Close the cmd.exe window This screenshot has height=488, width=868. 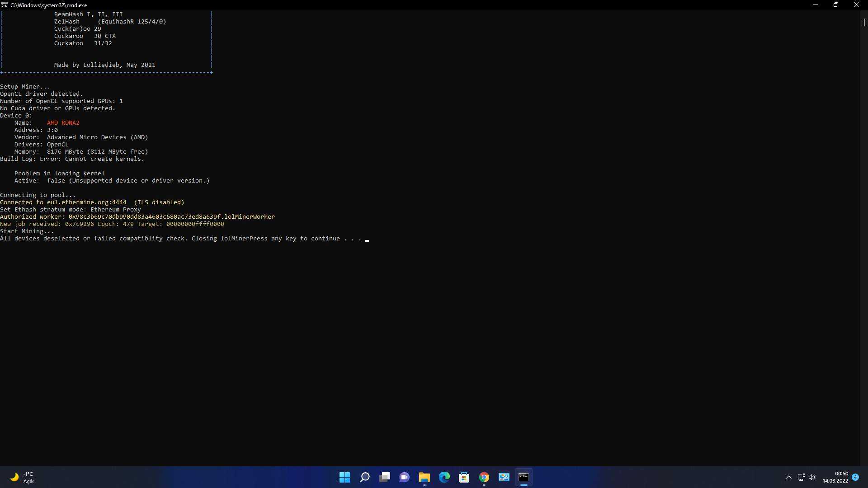point(857,5)
